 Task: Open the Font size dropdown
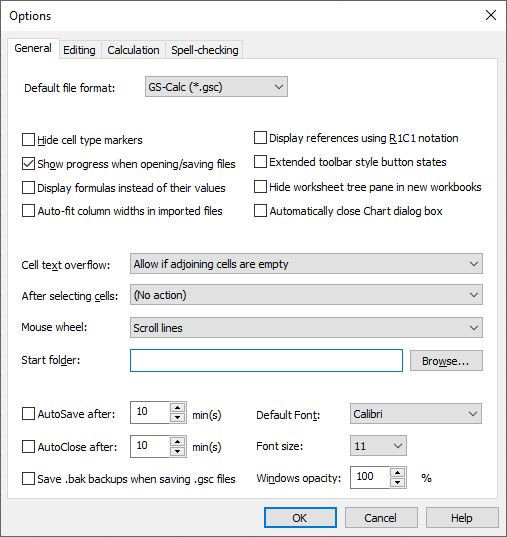tap(378, 446)
